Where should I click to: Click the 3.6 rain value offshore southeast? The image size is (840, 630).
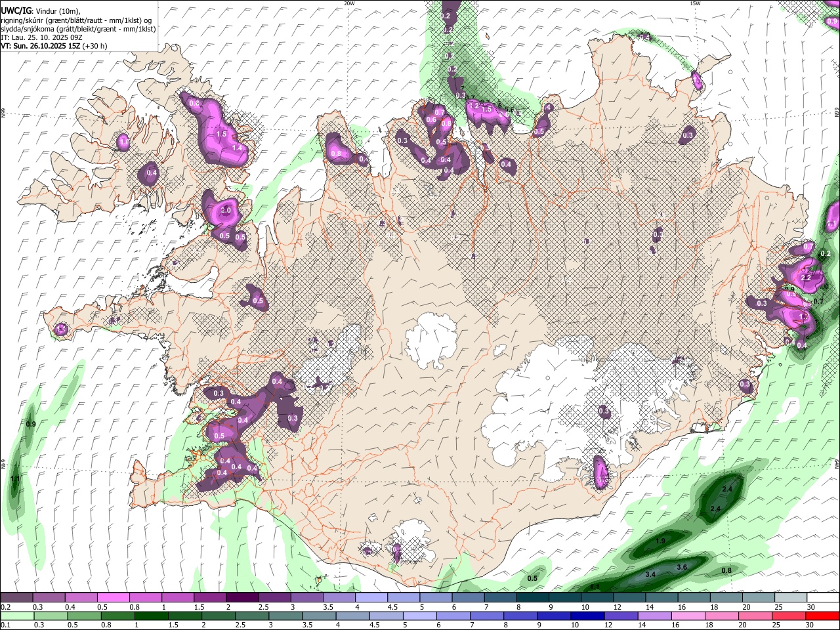[x=681, y=567]
